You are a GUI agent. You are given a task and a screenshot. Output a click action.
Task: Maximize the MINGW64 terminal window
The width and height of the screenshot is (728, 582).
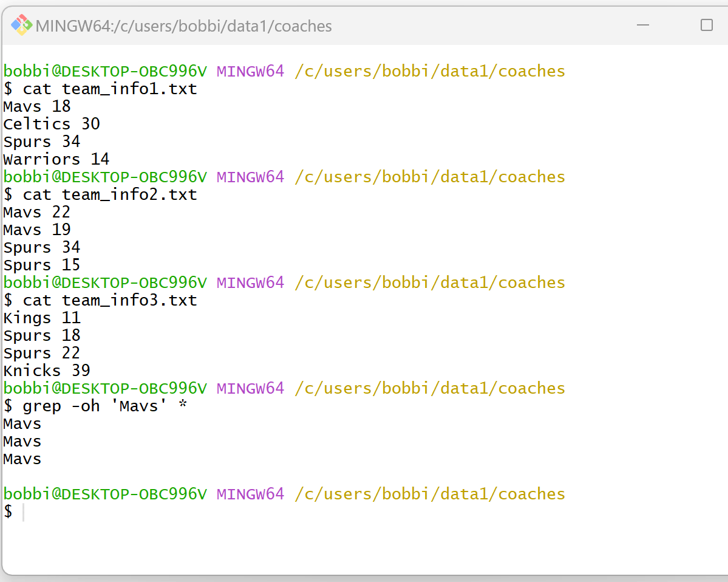click(706, 25)
